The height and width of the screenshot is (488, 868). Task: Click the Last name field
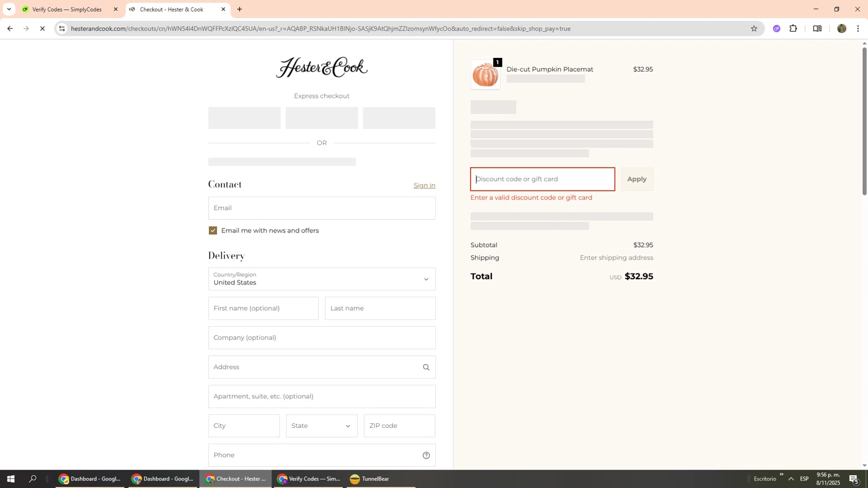380,308
